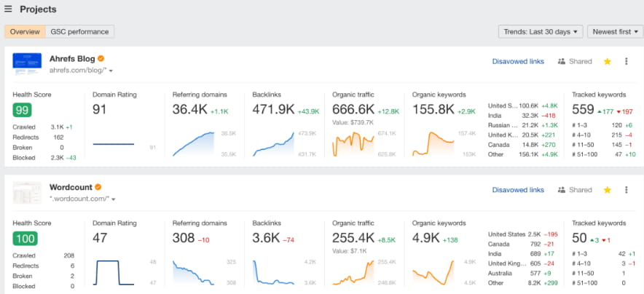Toggle favorite star for Wordcount project
The width and height of the screenshot is (644, 294).
(607, 190)
